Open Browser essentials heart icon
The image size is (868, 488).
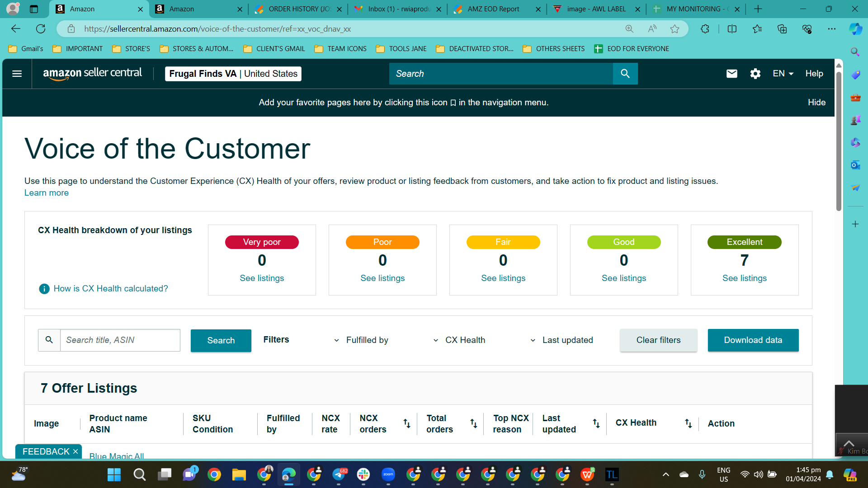[807, 29]
